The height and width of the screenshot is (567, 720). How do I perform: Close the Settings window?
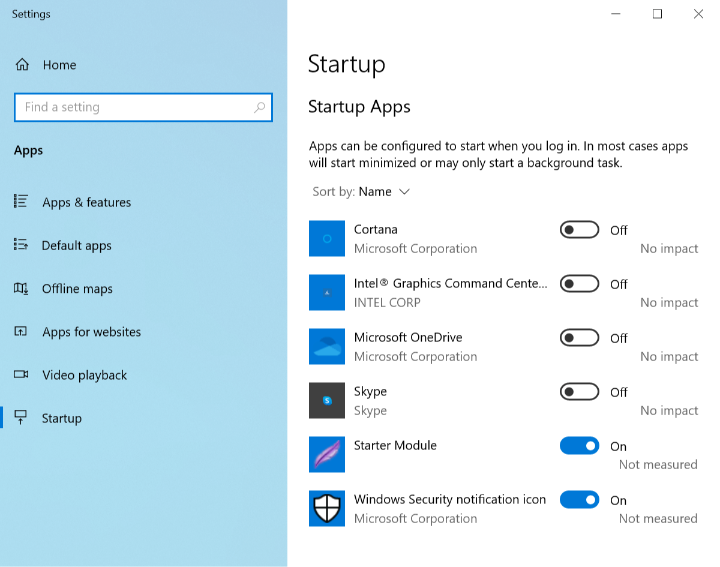coord(698,14)
